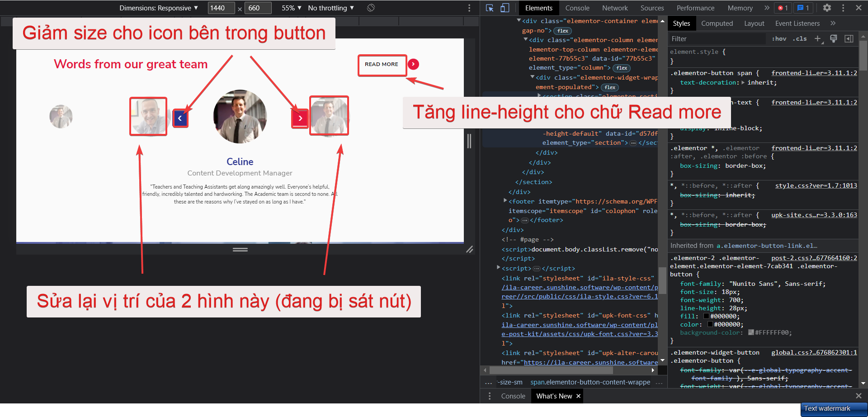Expand the collapsed script ellipsis badge
The width and height of the screenshot is (868, 417).
point(537,269)
